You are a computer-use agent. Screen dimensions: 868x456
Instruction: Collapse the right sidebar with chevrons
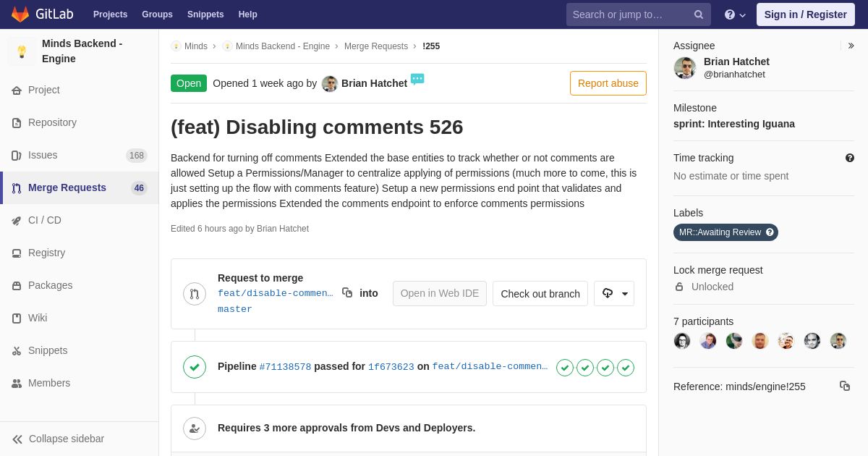pos(851,46)
